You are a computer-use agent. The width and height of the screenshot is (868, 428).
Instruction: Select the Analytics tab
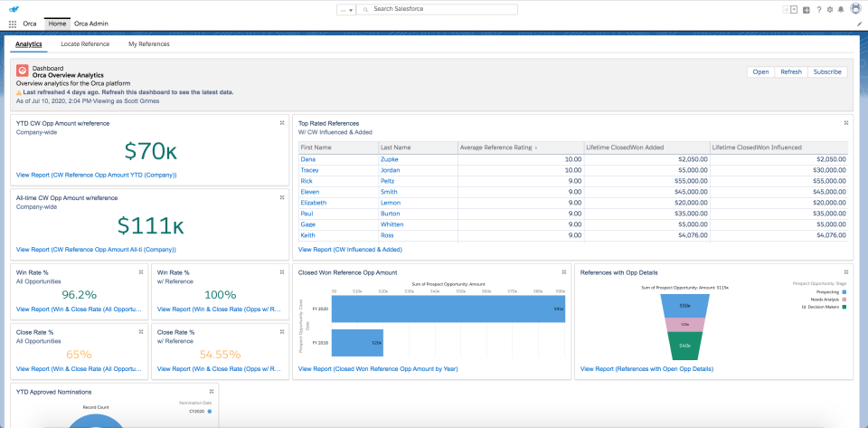[29, 43]
